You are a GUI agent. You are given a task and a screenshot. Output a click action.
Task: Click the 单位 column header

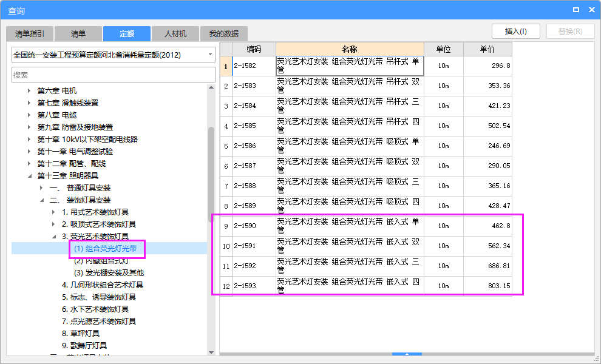click(x=444, y=49)
